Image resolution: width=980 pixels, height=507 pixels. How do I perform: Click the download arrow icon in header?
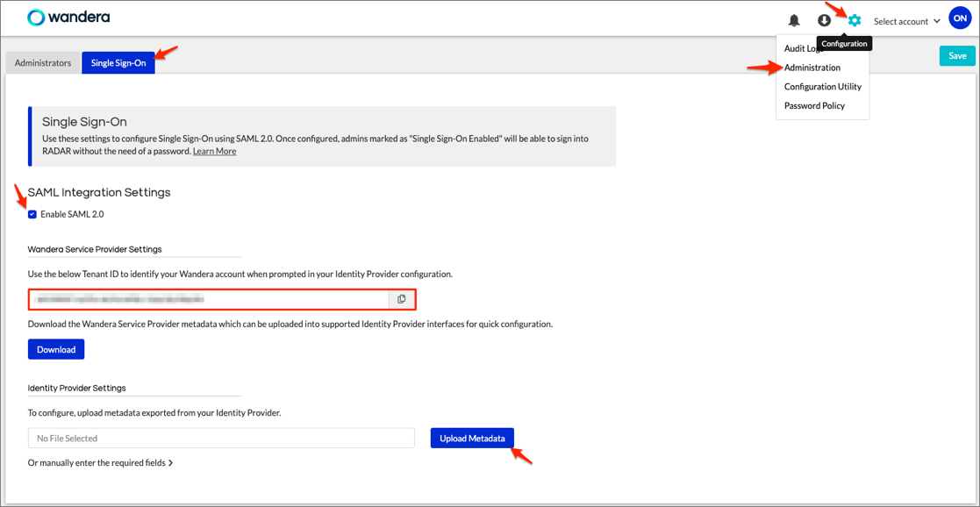(x=824, y=21)
